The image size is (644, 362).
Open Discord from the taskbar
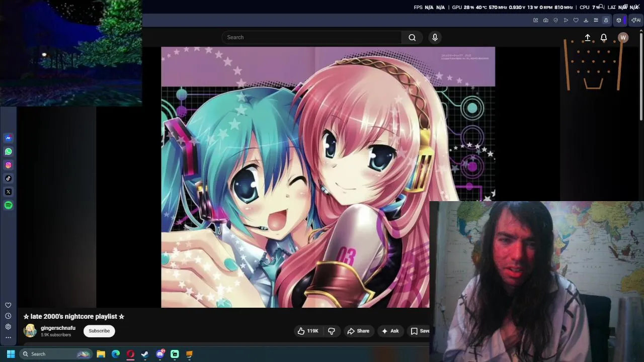[160, 354]
